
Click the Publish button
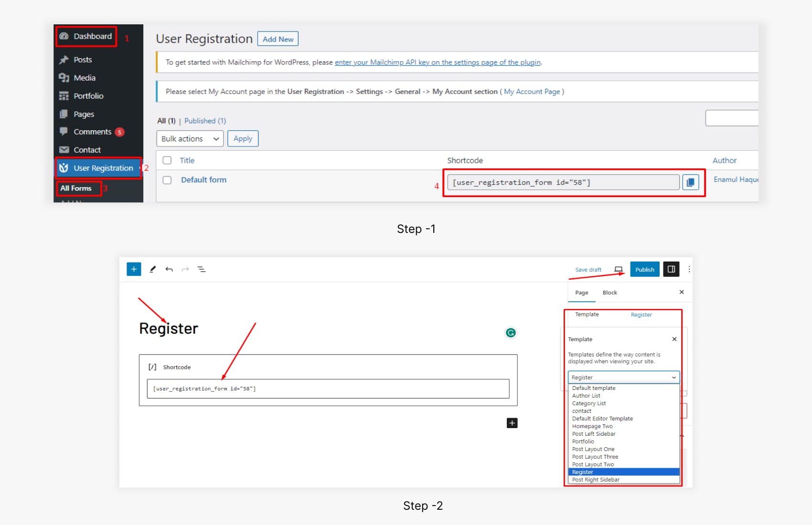point(645,270)
